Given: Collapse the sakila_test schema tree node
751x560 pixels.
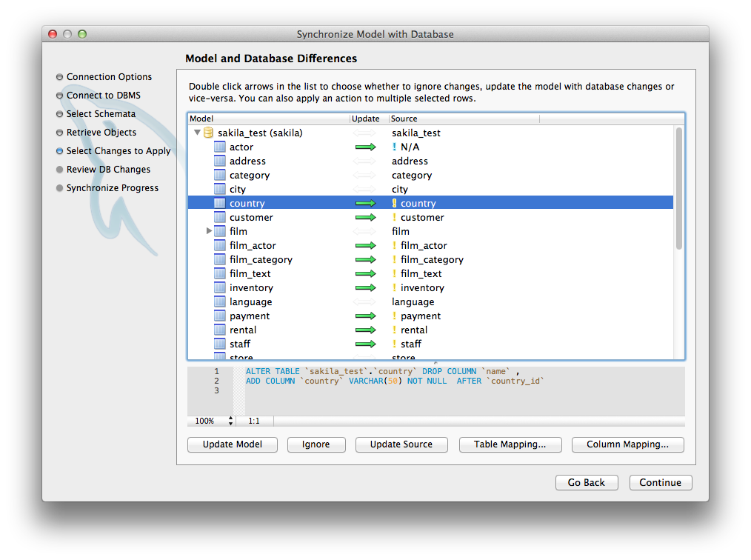Looking at the screenshot, I should [x=197, y=133].
